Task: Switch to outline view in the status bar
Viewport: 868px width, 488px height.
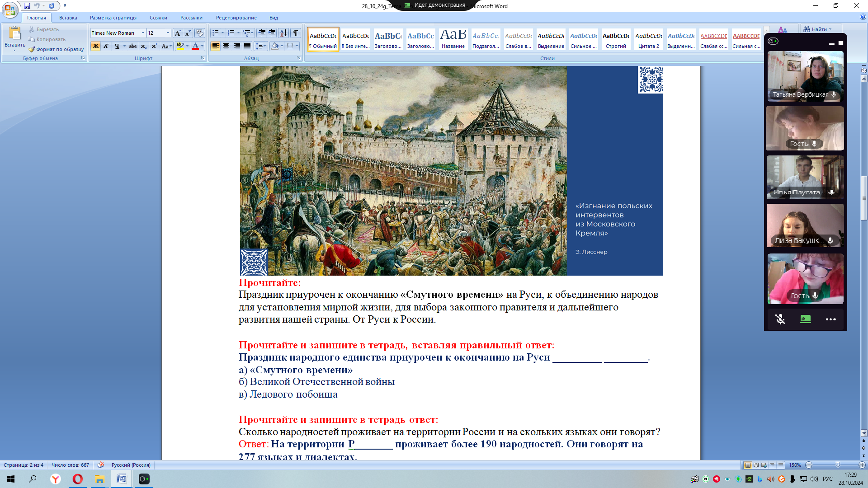Action: tap(772, 465)
